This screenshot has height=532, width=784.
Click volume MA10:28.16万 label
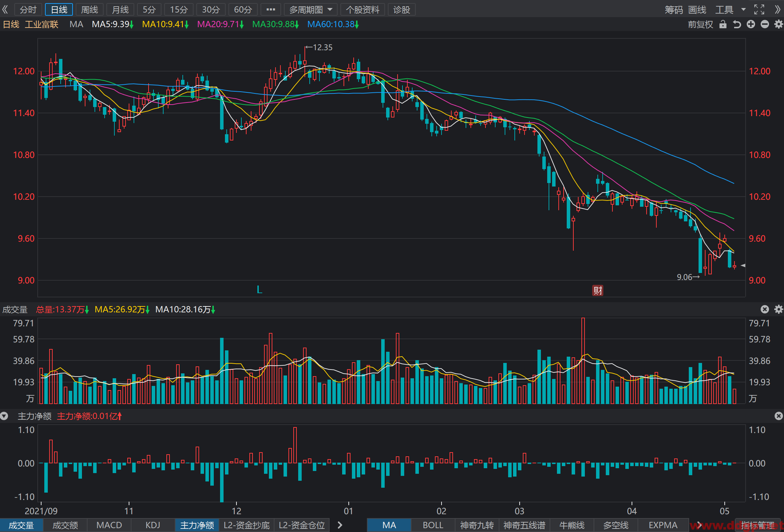[185, 309]
